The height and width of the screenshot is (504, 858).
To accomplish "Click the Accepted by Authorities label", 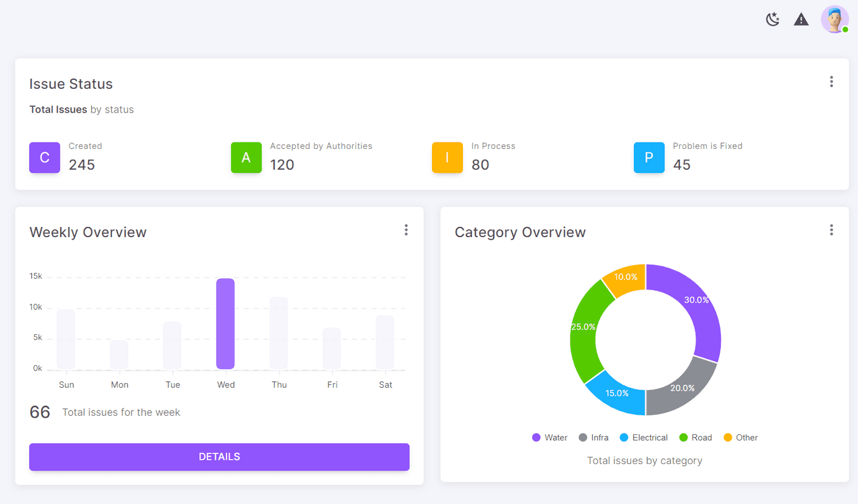I will tap(321, 146).
